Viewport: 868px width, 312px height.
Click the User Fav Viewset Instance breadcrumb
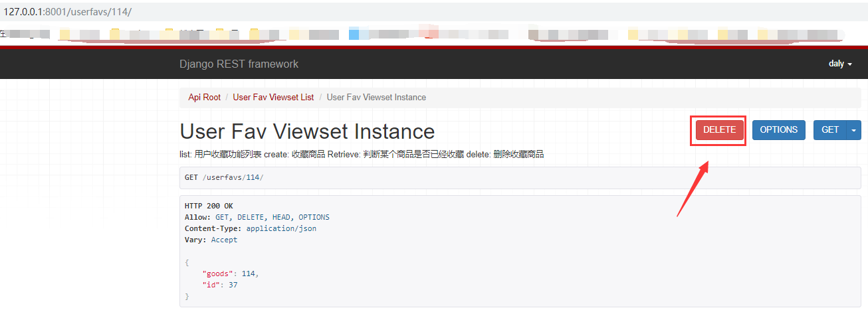[x=376, y=97]
